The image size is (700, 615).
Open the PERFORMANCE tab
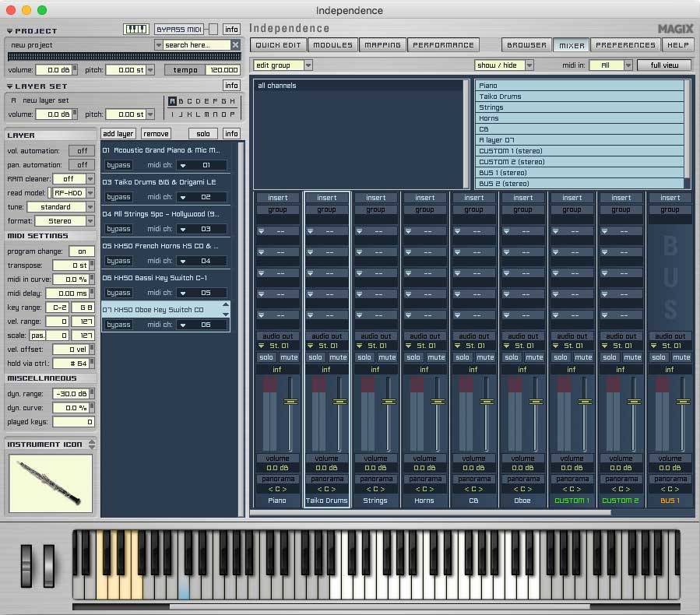tap(444, 44)
